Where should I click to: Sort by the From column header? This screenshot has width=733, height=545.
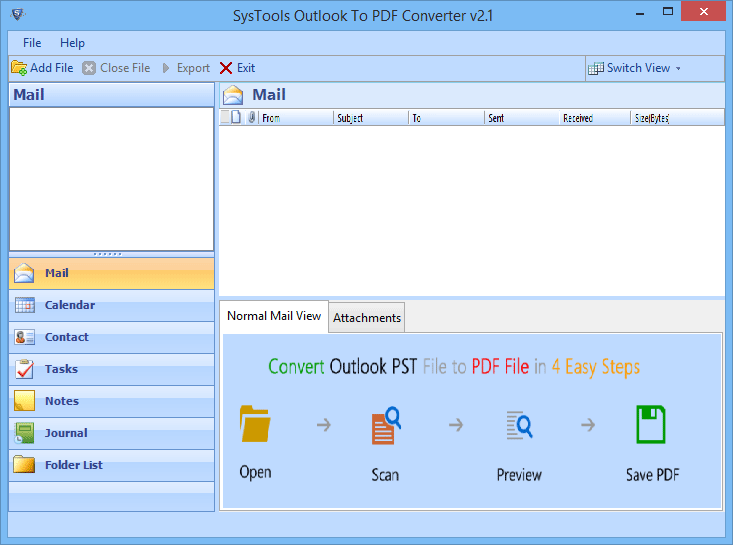tap(296, 118)
